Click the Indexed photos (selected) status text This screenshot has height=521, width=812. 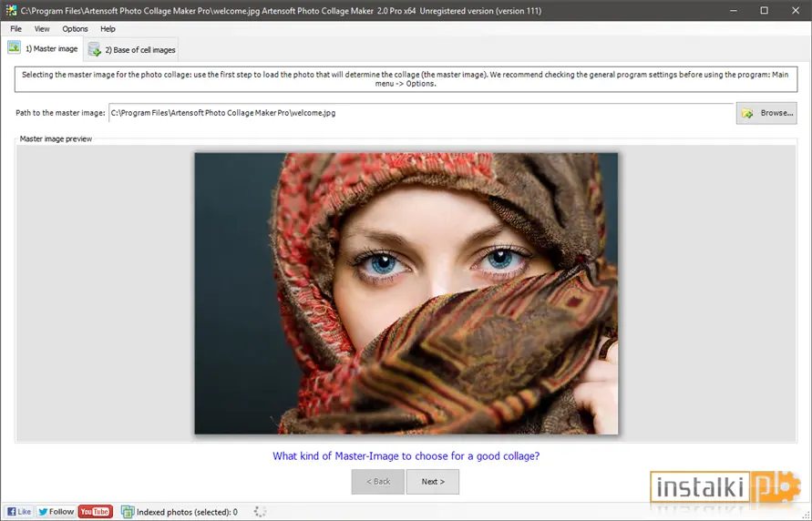(187, 512)
